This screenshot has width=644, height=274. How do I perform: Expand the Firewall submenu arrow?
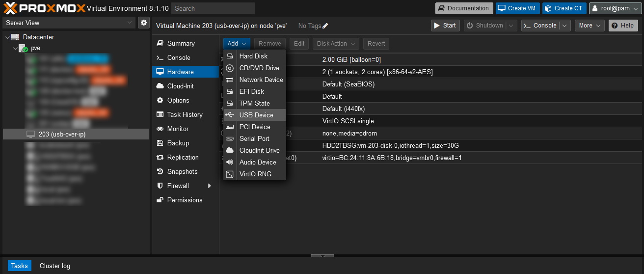click(210, 186)
